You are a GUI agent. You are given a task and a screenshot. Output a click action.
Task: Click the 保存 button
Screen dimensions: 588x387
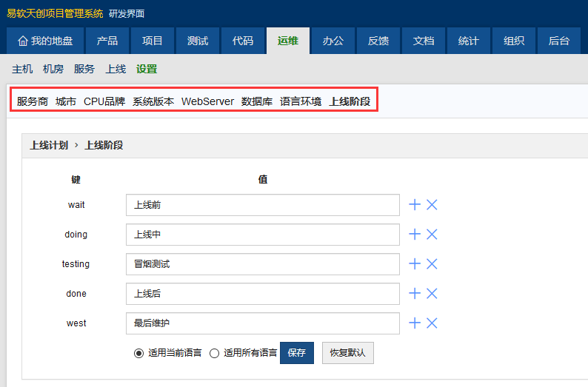tap(297, 352)
